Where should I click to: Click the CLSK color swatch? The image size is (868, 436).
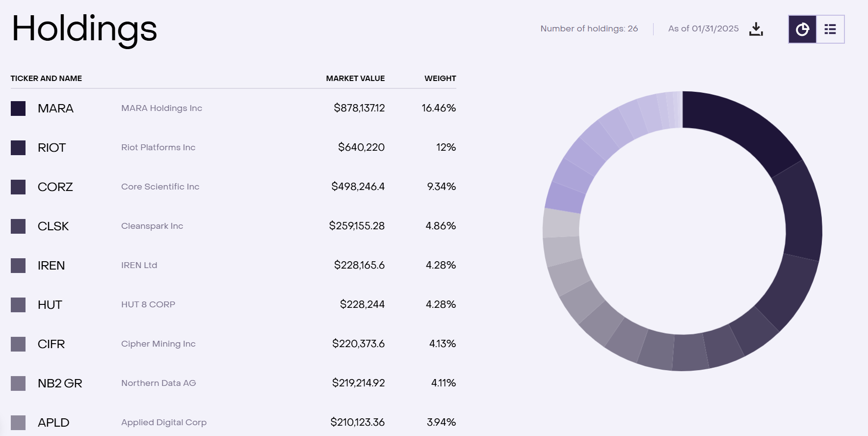[18, 226]
